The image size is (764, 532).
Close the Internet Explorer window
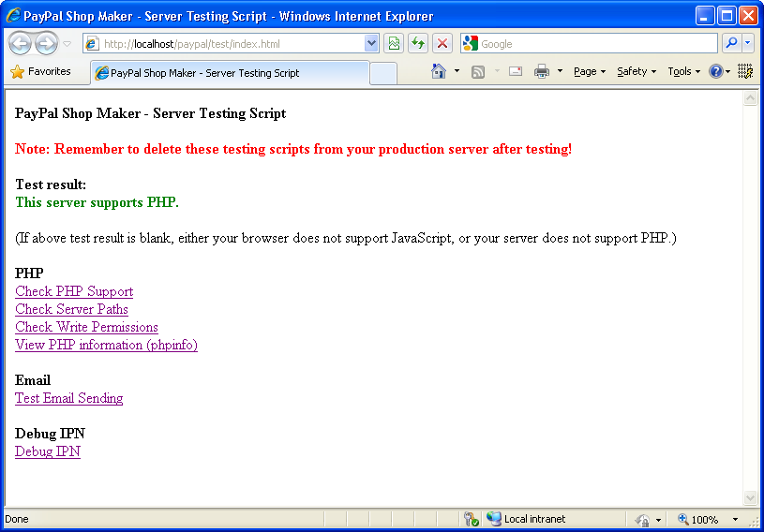point(748,16)
